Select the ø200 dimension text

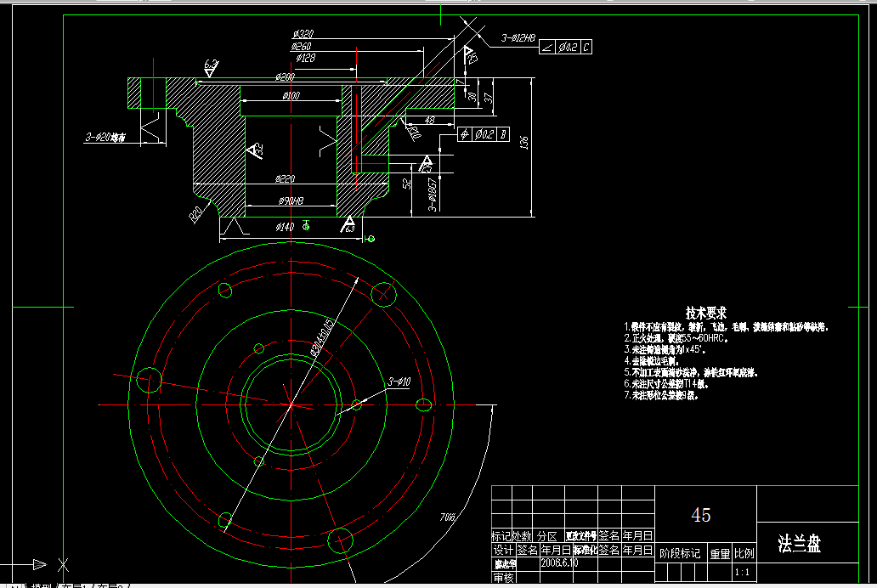click(x=286, y=76)
